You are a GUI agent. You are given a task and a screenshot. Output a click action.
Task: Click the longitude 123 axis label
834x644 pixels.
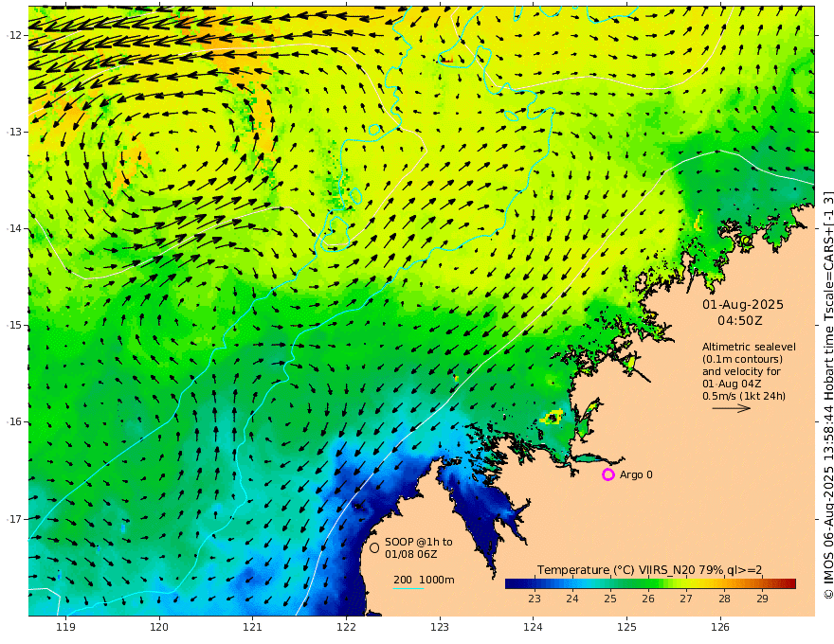click(x=440, y=627)
